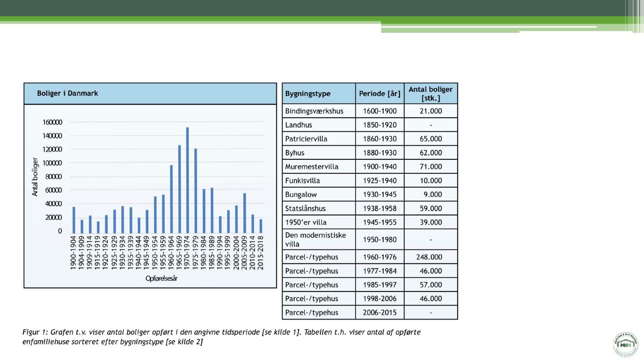Click the period cell "1985-1997"
The image size is (644, 362).
click(x=380, y=285)
